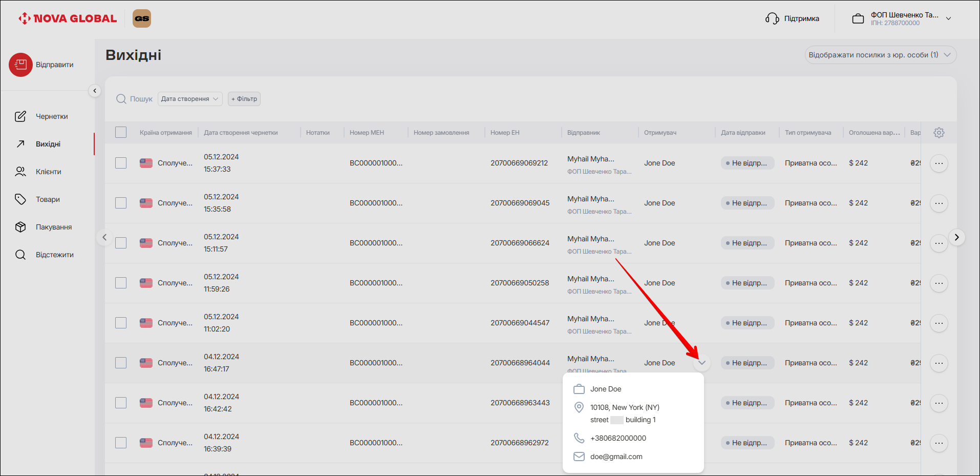Collapse recipient details chevron for Jone Doe
Image resolution: width=980 pixels, height=476 pixels.
(x=702, y=363)
